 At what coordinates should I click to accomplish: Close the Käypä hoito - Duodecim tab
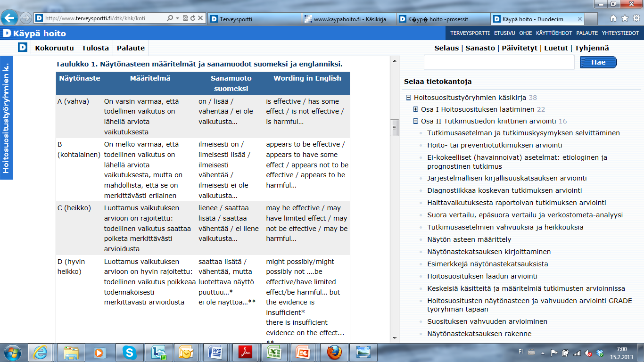pyautogui.click(x=579, y=19)
